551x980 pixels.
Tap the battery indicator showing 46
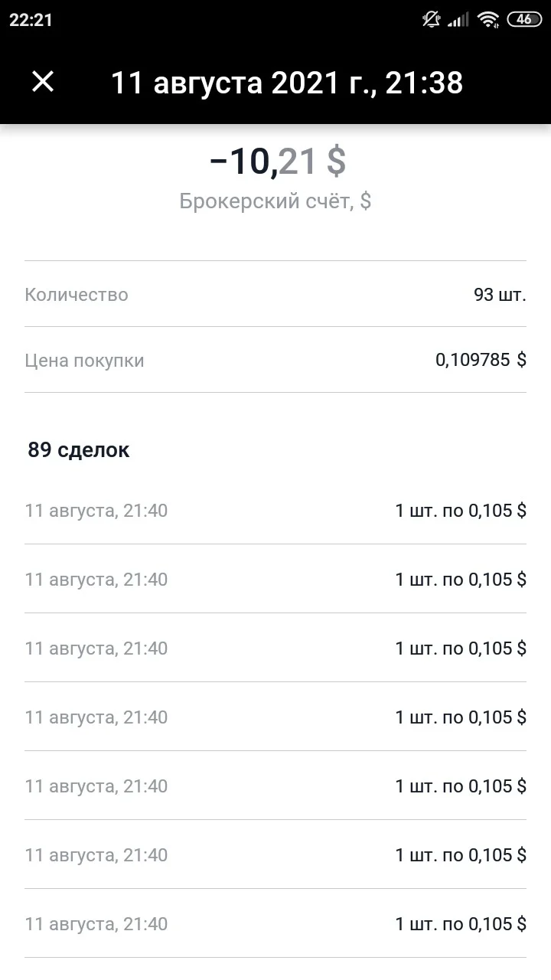(x=525, y=20)
